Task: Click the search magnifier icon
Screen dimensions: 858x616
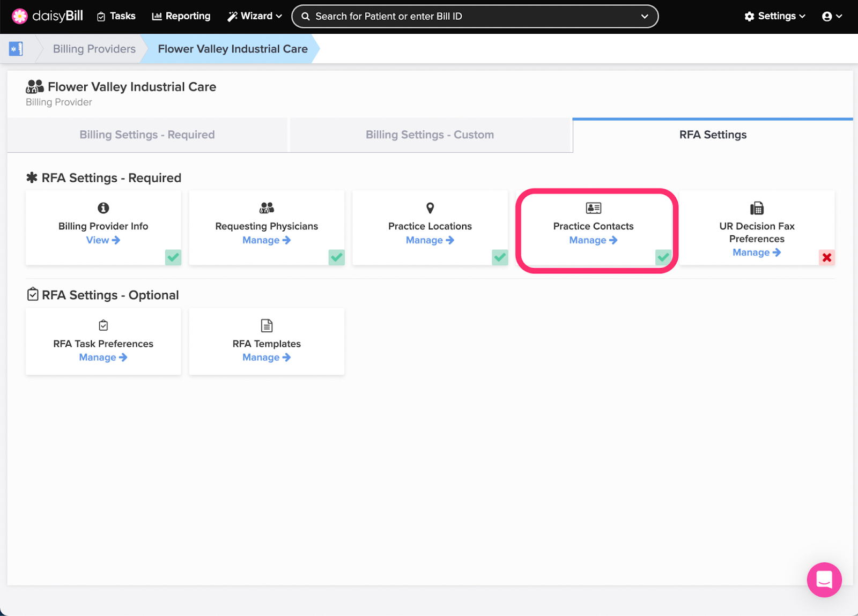Action: [306, 16]
